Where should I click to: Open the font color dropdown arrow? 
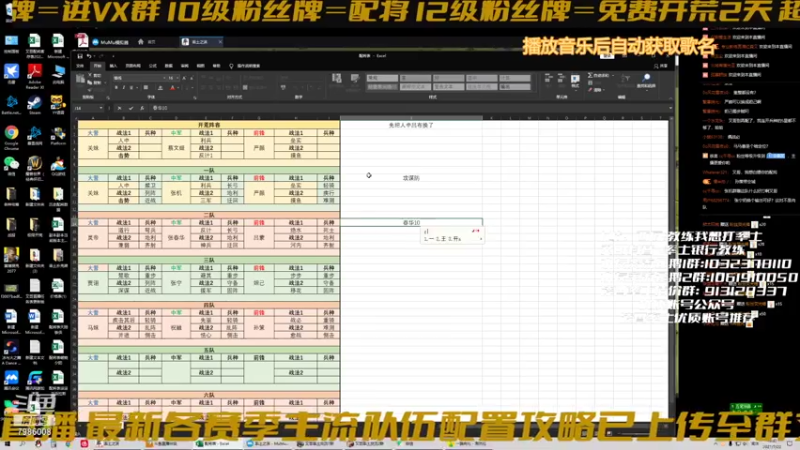[178, 88]
